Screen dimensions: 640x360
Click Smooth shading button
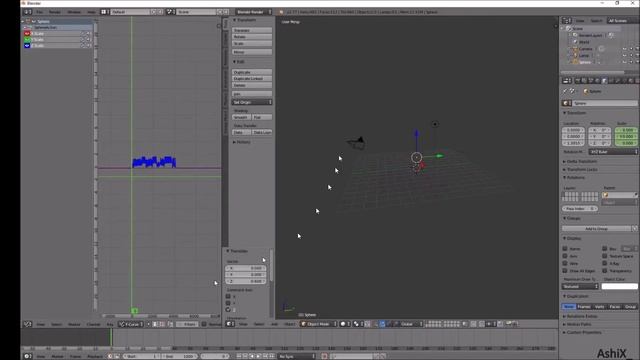(x=241, y=117)
